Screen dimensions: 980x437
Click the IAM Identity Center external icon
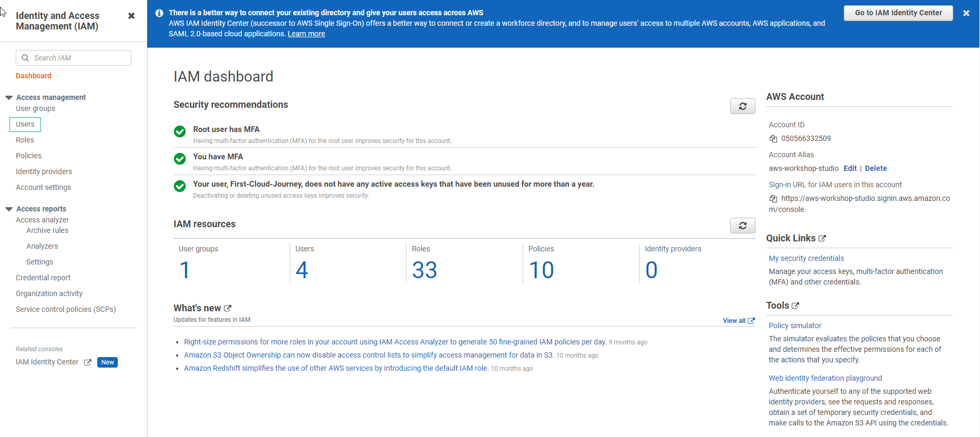[88, 362]
